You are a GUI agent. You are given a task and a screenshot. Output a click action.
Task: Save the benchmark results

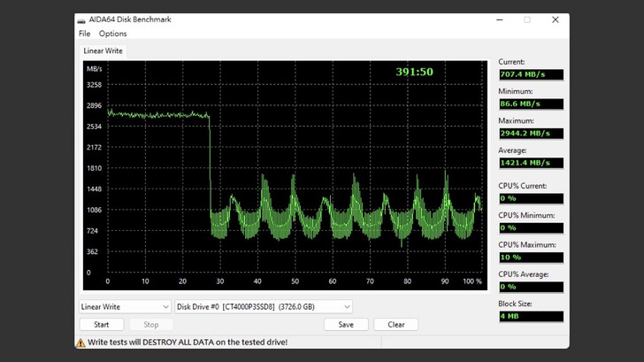tap(346, 325)
